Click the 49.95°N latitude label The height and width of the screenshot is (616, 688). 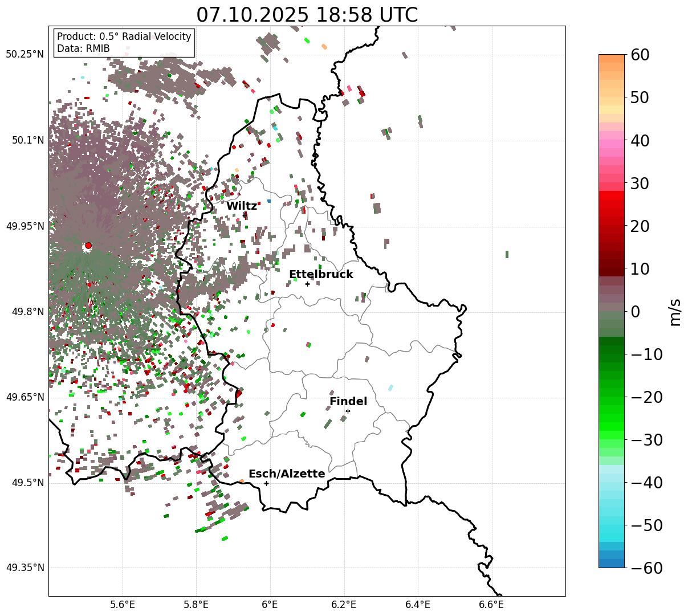25,226
